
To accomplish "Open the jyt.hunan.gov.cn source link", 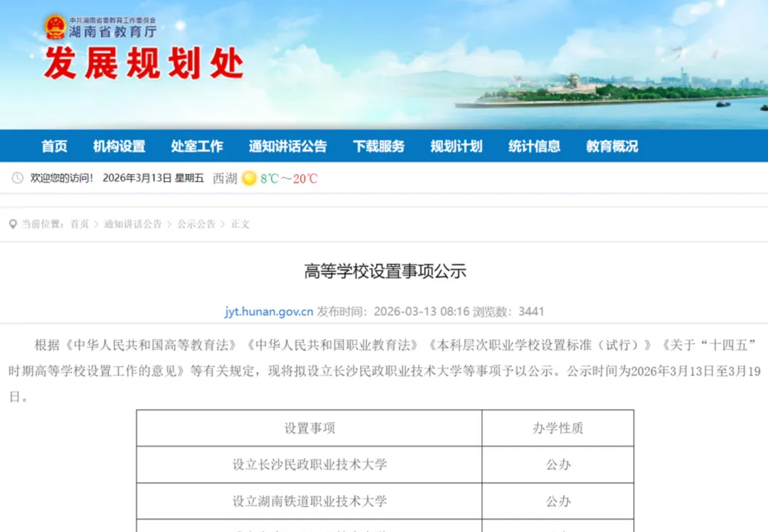I will coord(269,312).
